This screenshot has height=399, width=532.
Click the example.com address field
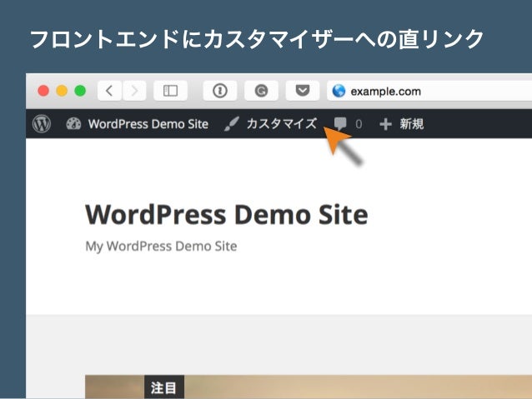tap(429, 91)
